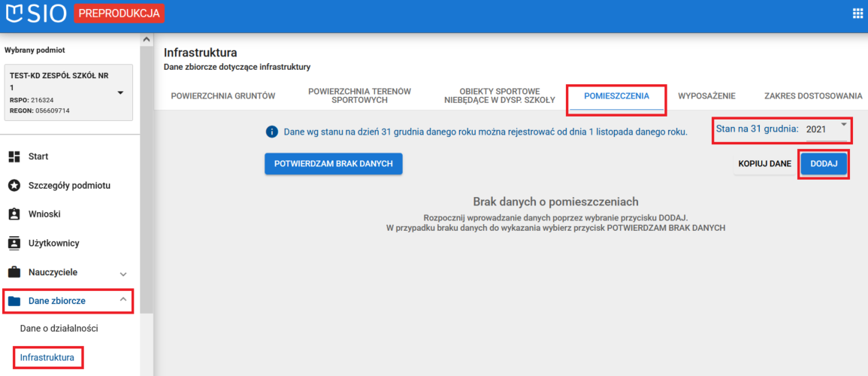Image resolution: width=868 pixels, height=376 pixels.
Task: Expand the Nauczyciele submenu chevron
Action: click(x=123, y=274)
